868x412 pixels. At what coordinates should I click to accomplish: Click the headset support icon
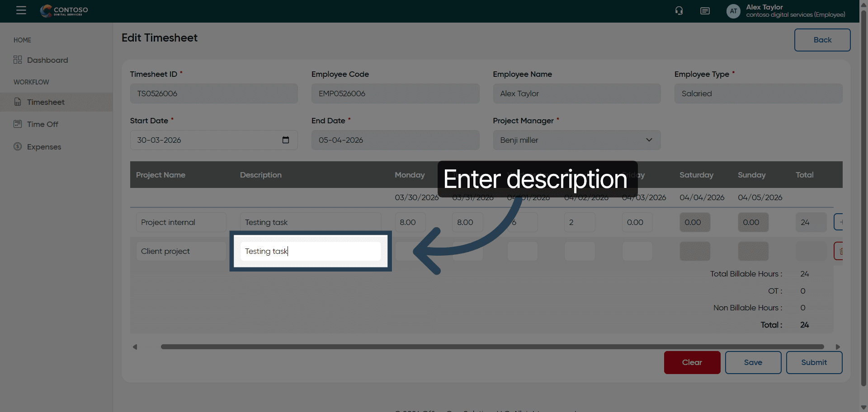pos(679,11)
